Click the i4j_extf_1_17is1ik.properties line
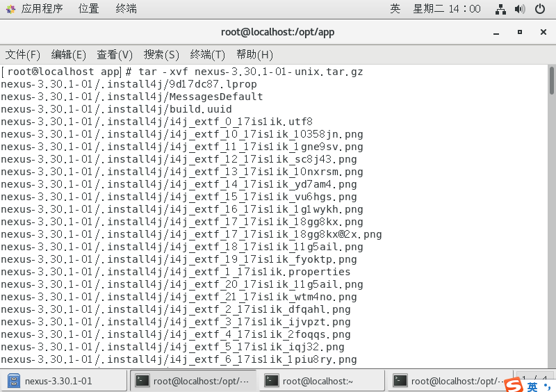 click(176, 272)
